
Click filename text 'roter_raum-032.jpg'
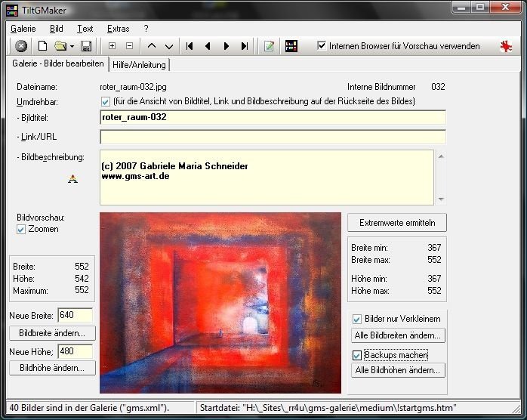click(133, 87)
